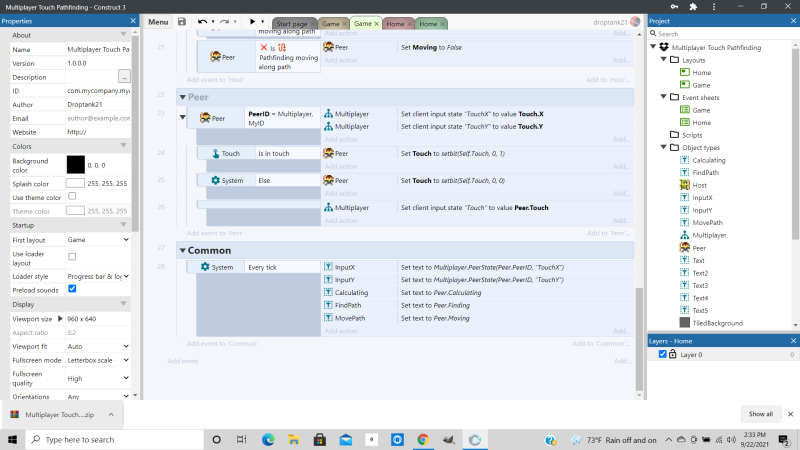Collapse the Display properties section
This screenshot has width=800, height=450.
coord(123,304)
